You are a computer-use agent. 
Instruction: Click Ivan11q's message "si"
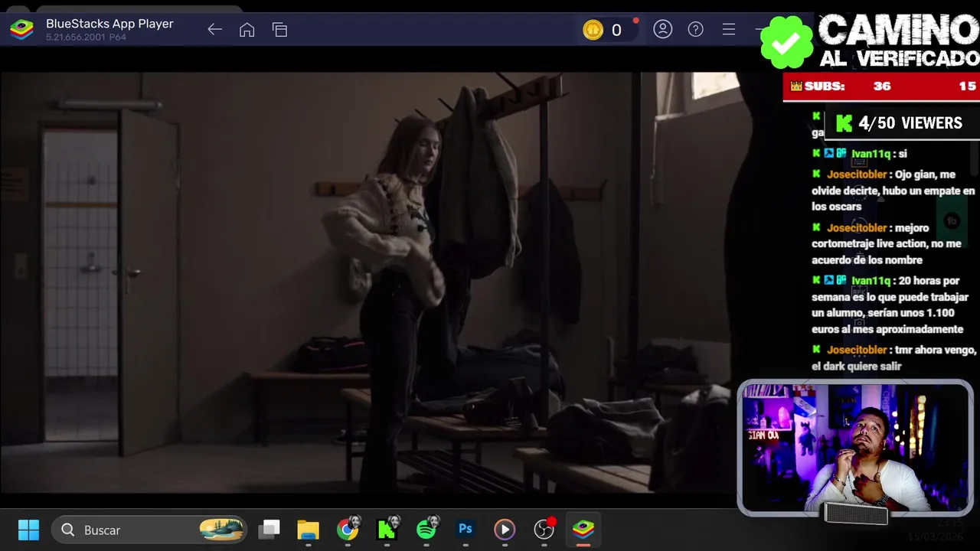click(x=902, y=154)
